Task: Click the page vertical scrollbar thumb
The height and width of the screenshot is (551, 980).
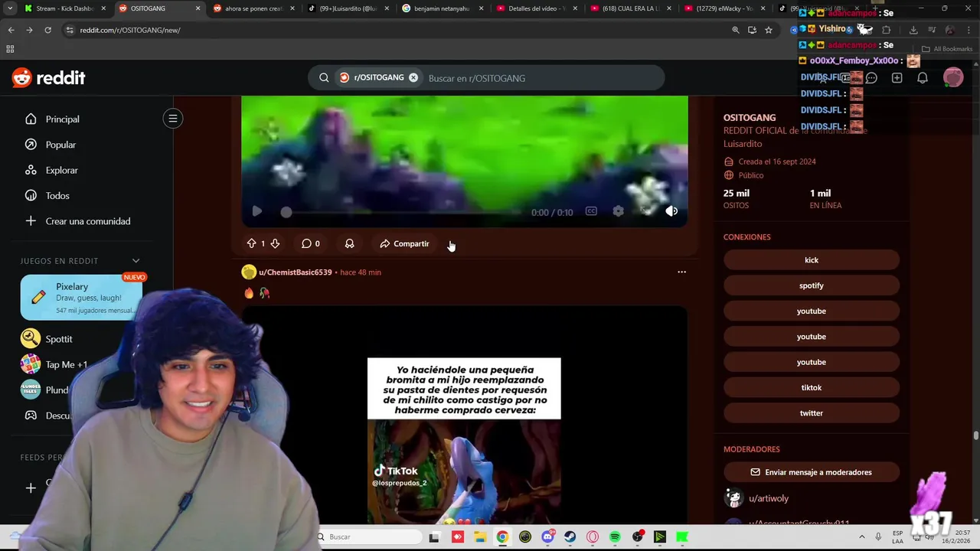Action: point(976,435)
